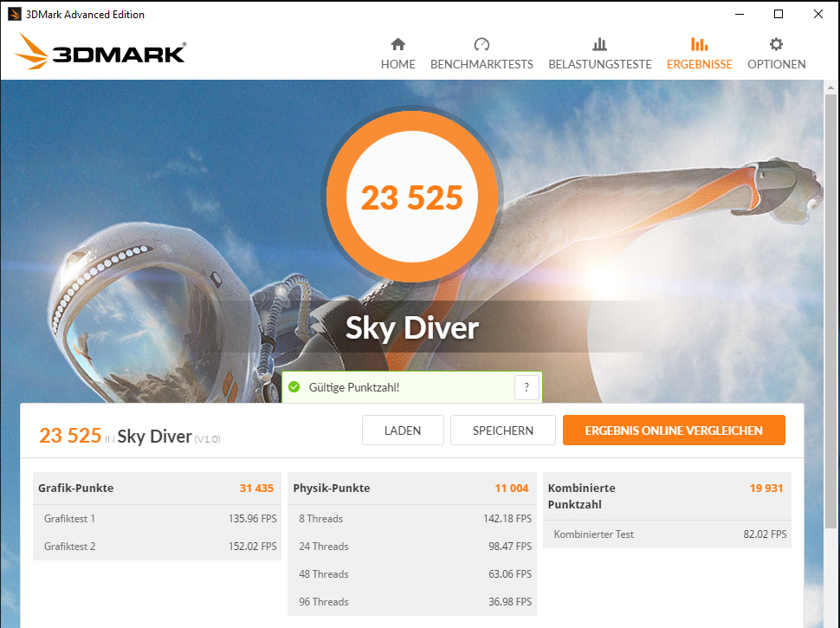This screenshot has height=628, width=840.
Task: Click the 3DMark title bar app icon
Action: (x=15, y=14)
